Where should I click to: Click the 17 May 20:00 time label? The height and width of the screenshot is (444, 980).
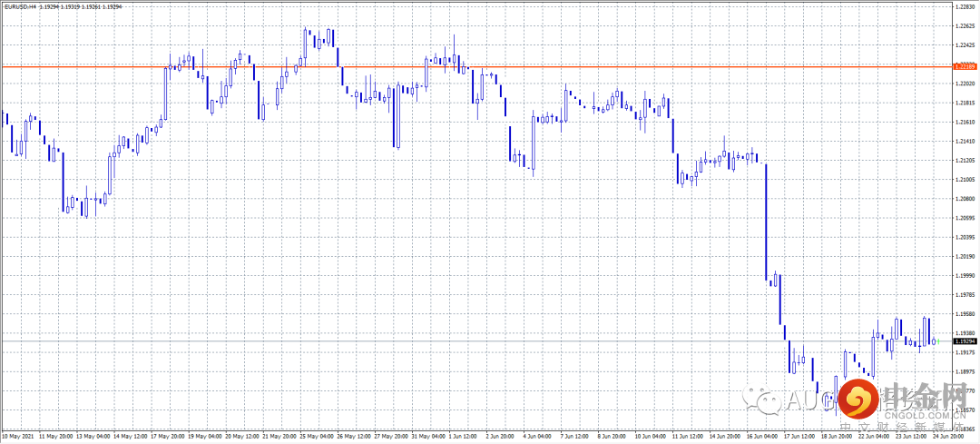click(170, 436)
